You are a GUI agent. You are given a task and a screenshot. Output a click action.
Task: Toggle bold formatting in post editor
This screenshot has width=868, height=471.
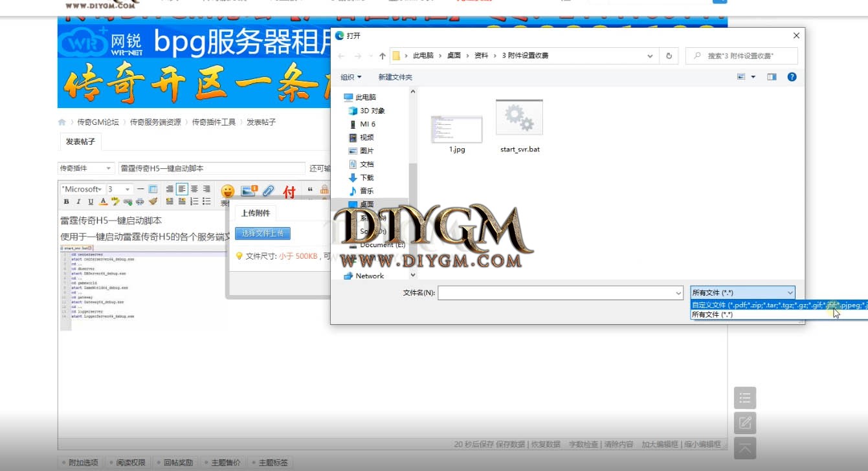point(66,201)
